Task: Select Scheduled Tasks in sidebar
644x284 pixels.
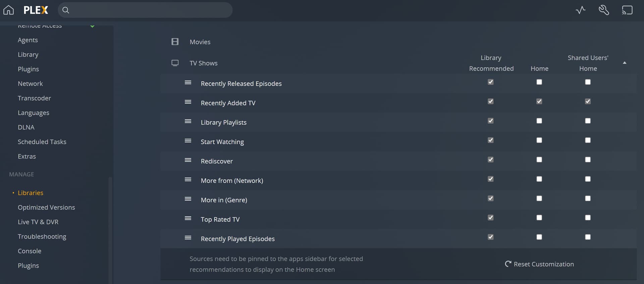Action: 42,142
